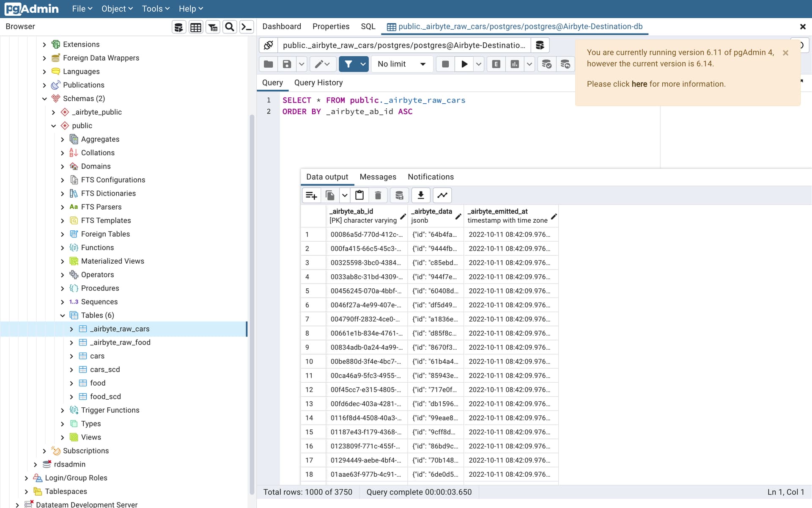Click the Execute query play button
Viewport: 812px width, 508px height.
point(464,64)
